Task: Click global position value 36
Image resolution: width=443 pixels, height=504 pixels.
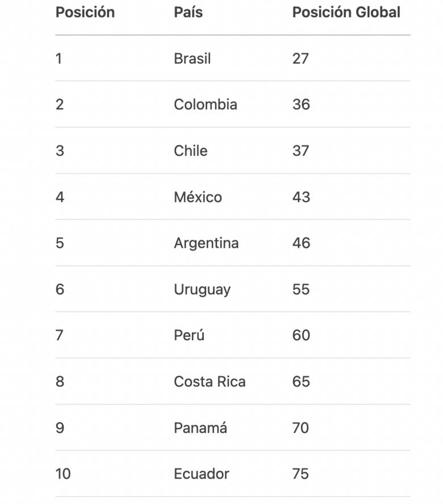Action: 301,105
